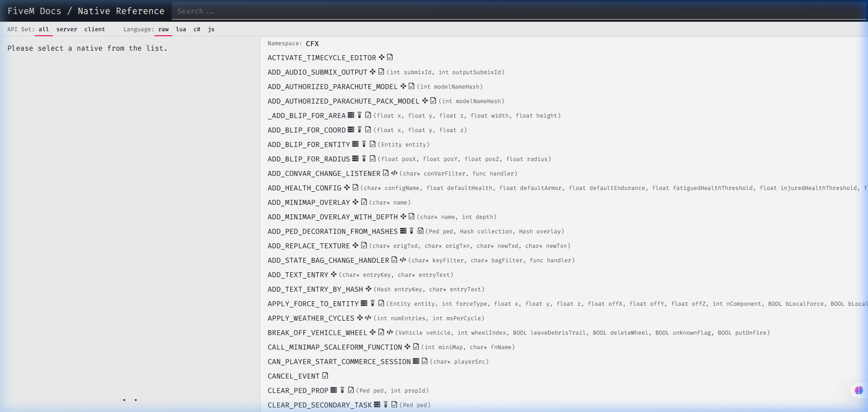Select the 'all' API set filter
The width and height of the screenshot is (868, 412).
click(x=43, y=29)
